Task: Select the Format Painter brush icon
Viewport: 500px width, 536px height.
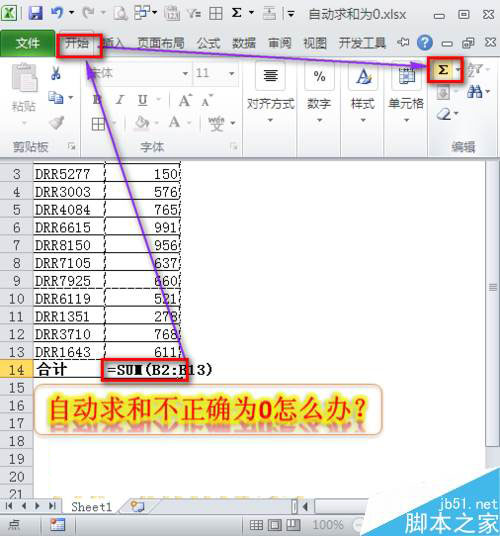Action: click(x=57, y=123)
